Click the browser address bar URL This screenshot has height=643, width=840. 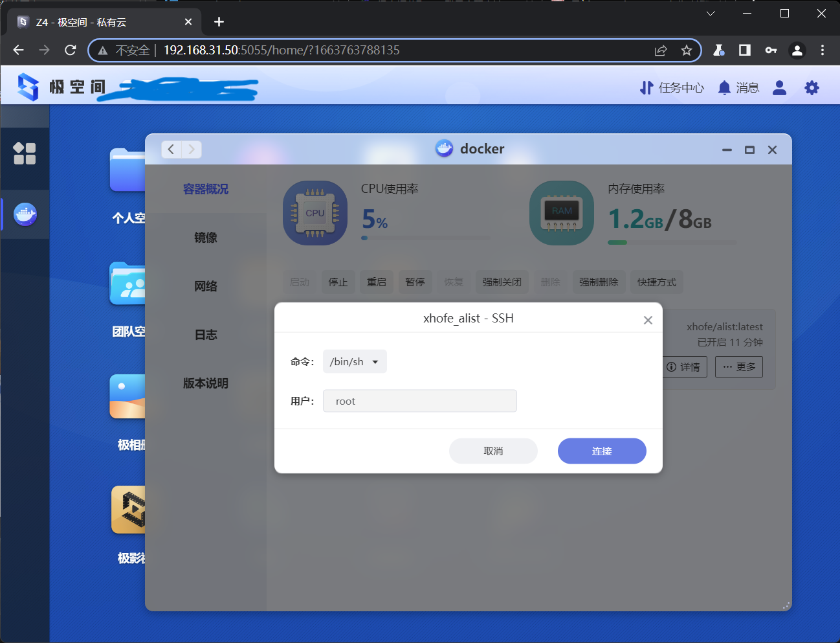coord(282,50)
